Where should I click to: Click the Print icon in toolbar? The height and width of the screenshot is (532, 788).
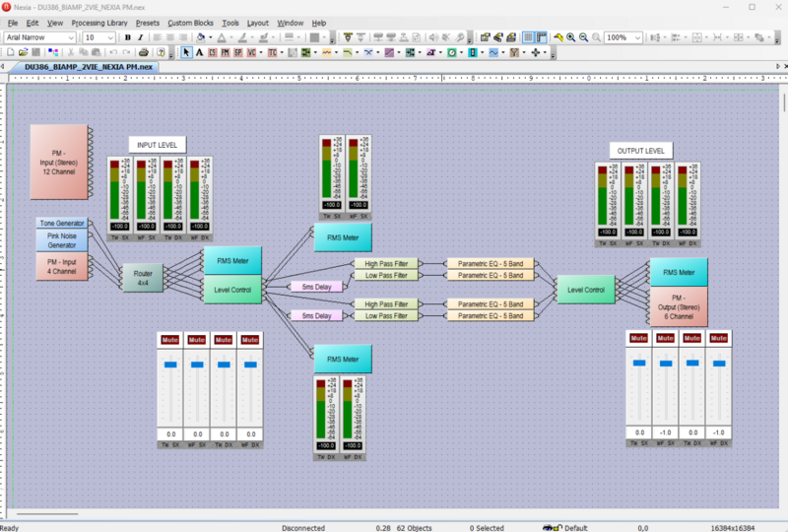pyautogui.click(x=144, y=52)
